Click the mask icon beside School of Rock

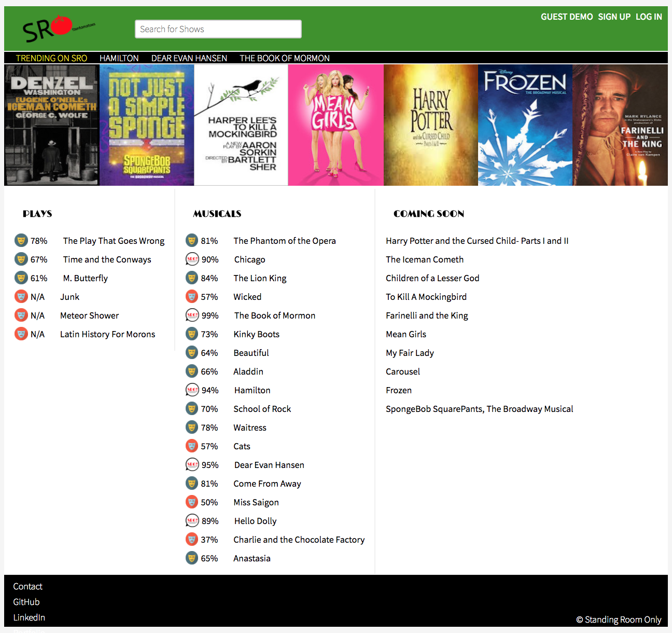(x=192, y=408)
